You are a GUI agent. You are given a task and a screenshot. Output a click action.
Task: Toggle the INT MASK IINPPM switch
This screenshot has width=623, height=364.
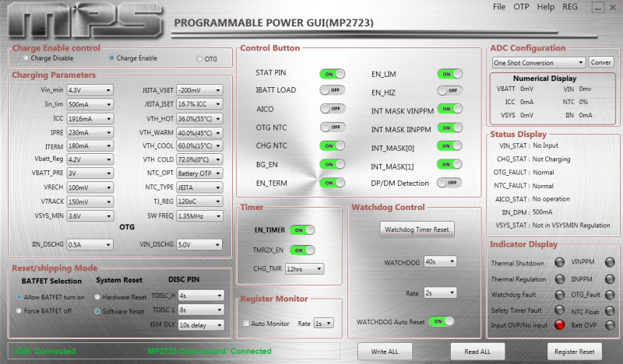coord(450,128)
